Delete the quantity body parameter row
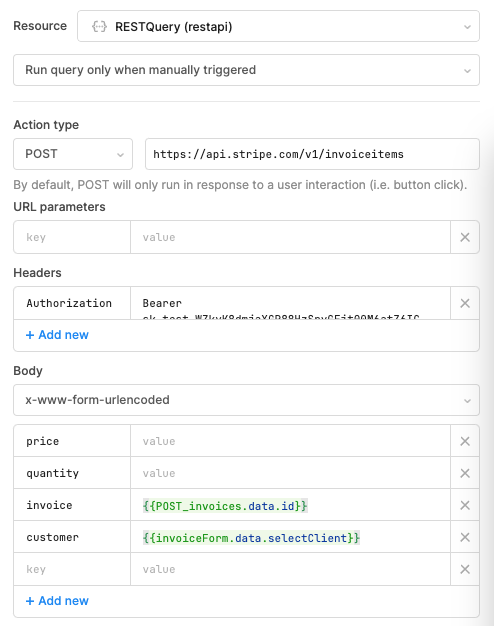The image size is (494, 626). [465, 473]
